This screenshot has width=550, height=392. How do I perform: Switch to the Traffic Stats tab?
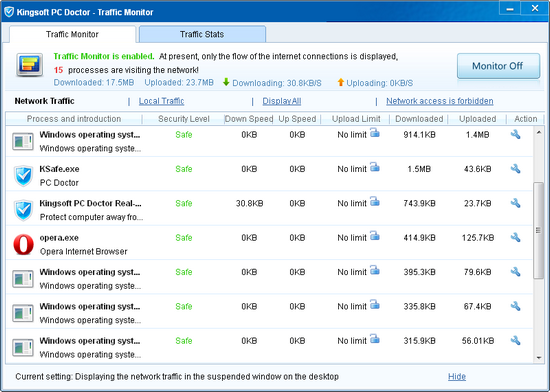click(x=202, y=34)
